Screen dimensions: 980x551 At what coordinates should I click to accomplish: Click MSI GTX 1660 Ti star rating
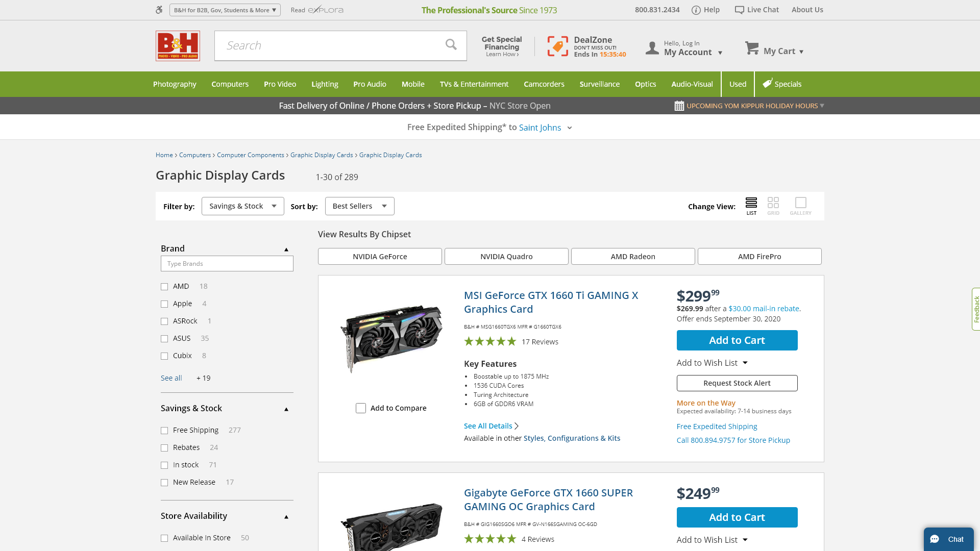(x=490, y=341)
